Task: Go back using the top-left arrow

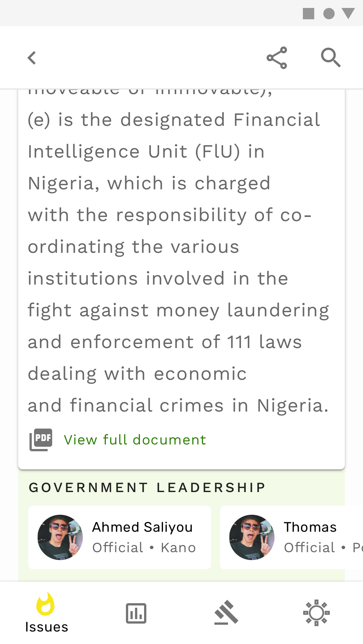Action: (32, 58)
